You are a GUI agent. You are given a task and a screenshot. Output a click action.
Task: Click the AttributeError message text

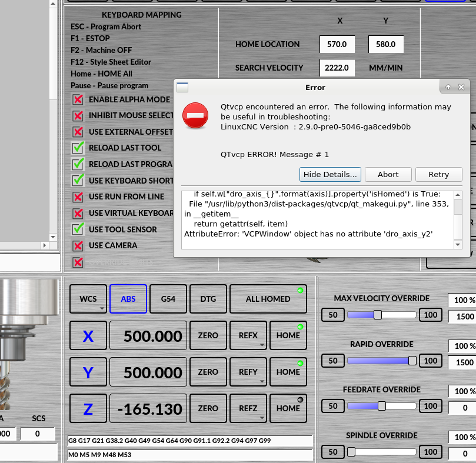click(308, 234)
